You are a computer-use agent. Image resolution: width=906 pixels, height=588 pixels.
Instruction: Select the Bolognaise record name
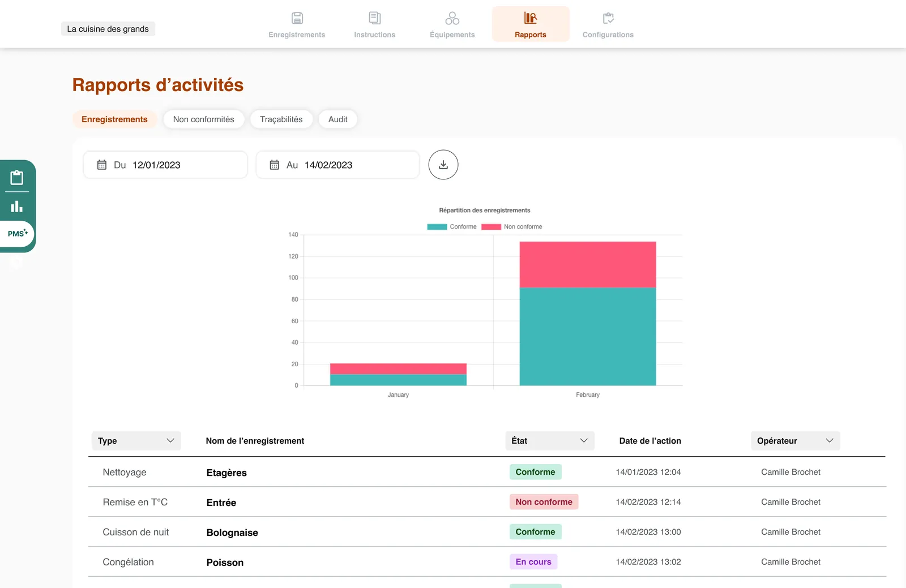coord(232,533)
